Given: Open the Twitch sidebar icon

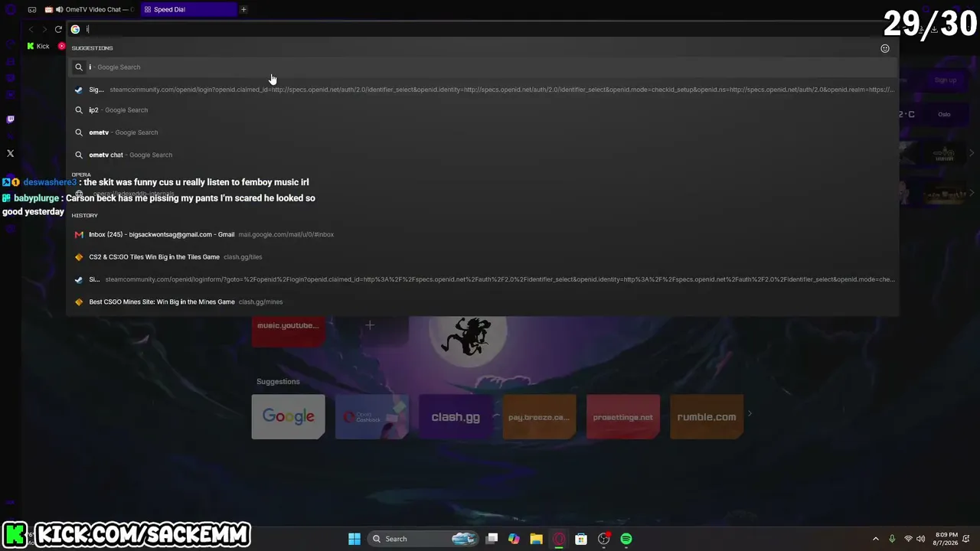Looking at the screenshot, I should pyautogui.click(x=10, y=119).
